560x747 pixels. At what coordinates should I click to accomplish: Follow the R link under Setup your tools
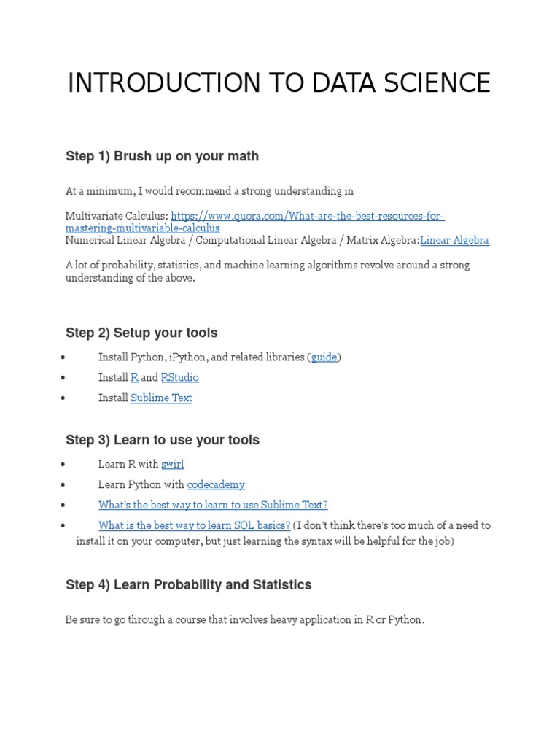pos(134,378)
